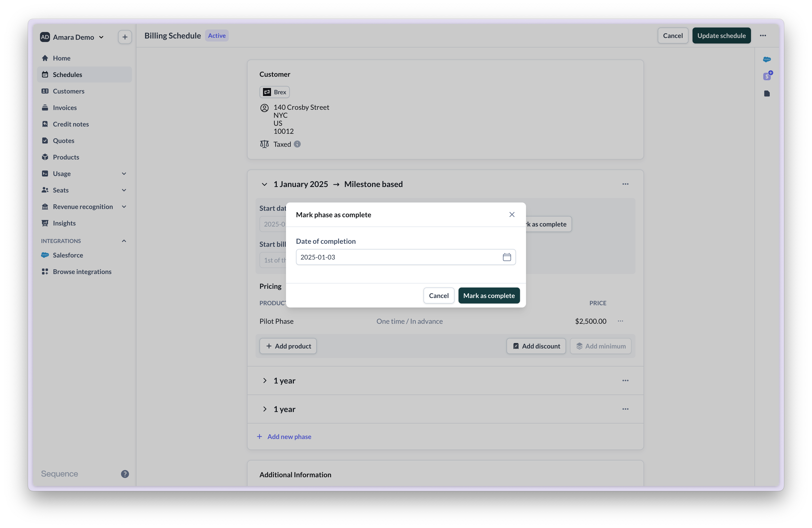The width and height of the screenshot is (812, 528).
Task: Click the help question mark icon
Action: [x=125, y=474]
